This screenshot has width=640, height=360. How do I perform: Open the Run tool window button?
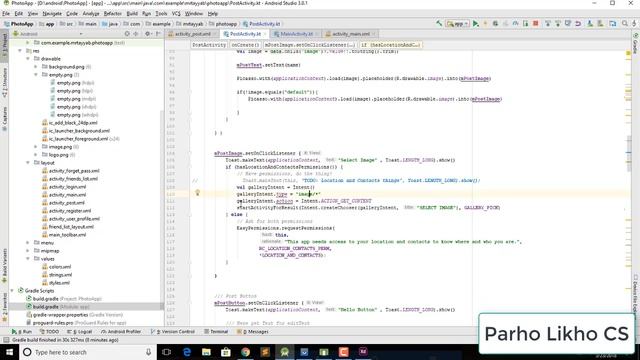pyautogui.click(x=22, y=332)
